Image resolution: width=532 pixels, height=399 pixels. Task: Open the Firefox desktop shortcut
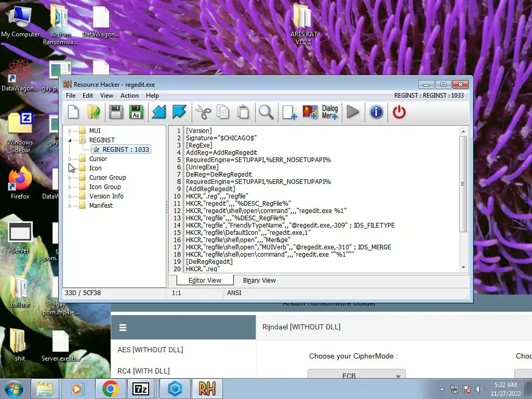(x=20, y=183)
